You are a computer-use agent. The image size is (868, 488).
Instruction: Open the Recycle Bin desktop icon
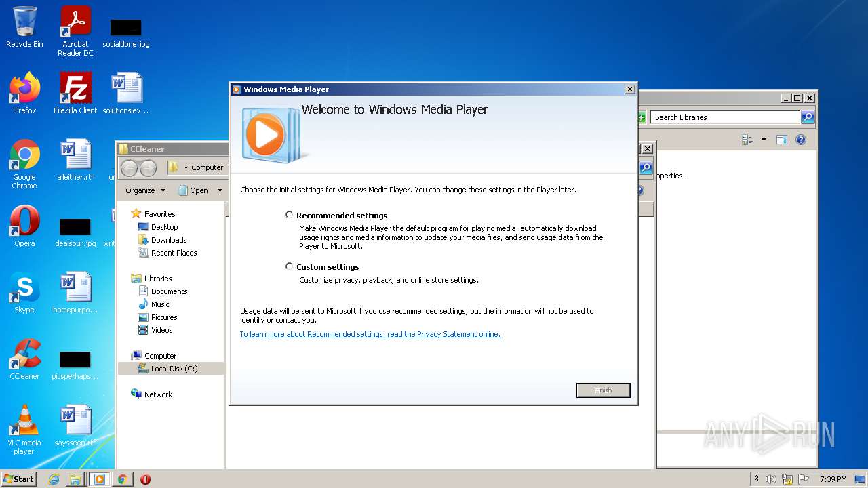pyautogui.click(x=24, y=27)
